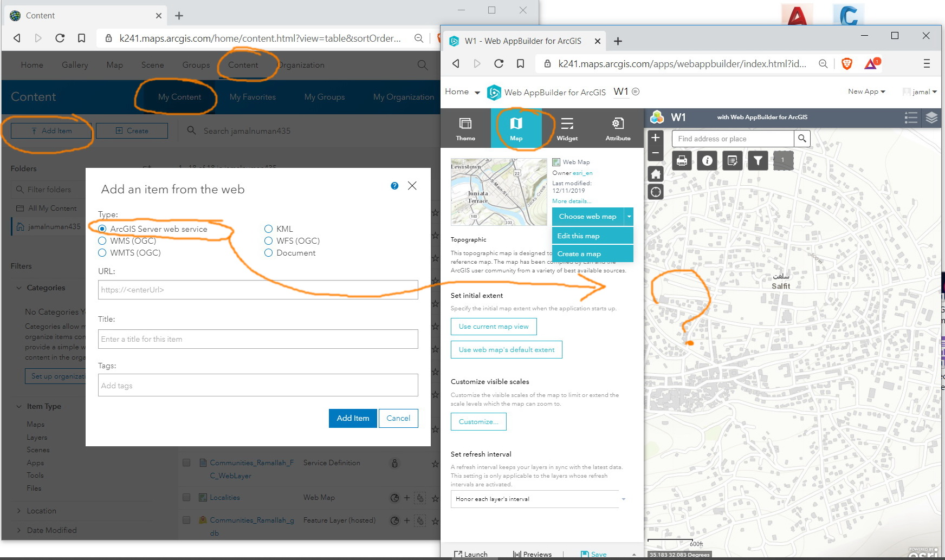The height and width of the screenshot is (560, 945).
Task: Open help for Add an item dialog
Action: (x=394, y=186)
